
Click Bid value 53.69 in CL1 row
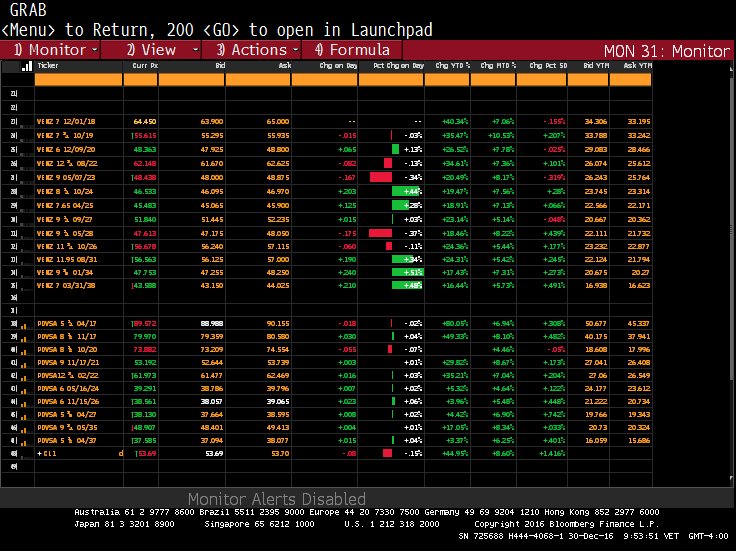[215, 453]
